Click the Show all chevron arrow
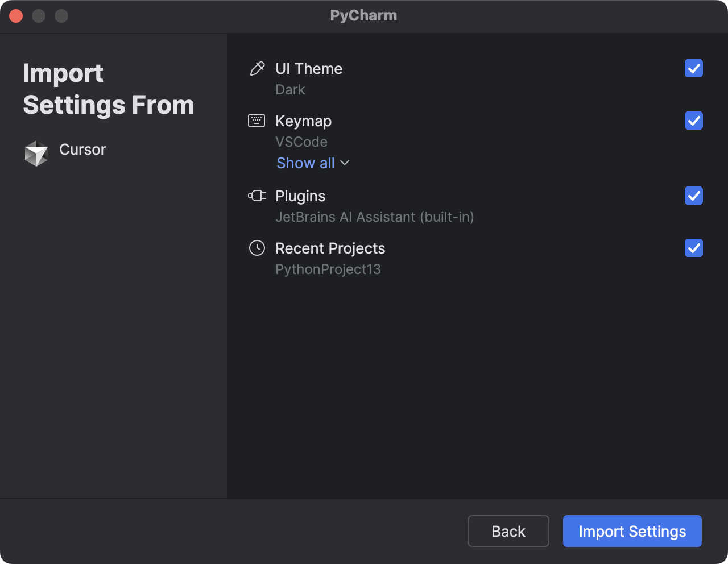The height and width of the screenshot is (564, 728). pyautogui.click(x=344, y=163)
